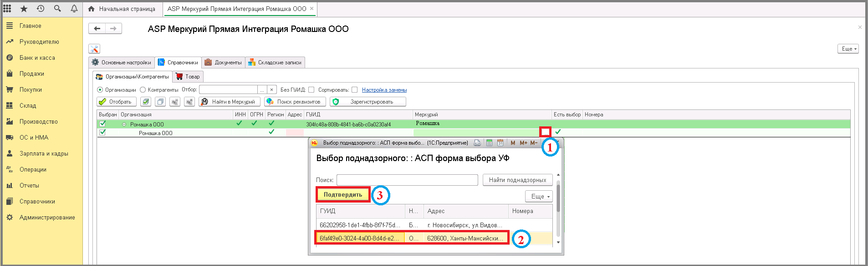The height and width of the screenshot is (266, 868).
Task: Click the uncheck-all rows toolbar icon
Action: 160,102
